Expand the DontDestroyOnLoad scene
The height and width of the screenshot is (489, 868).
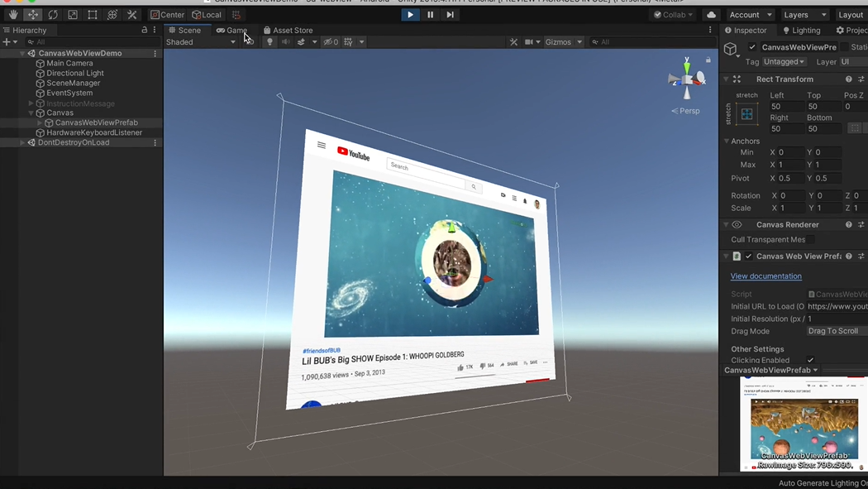tap(22, 143)
